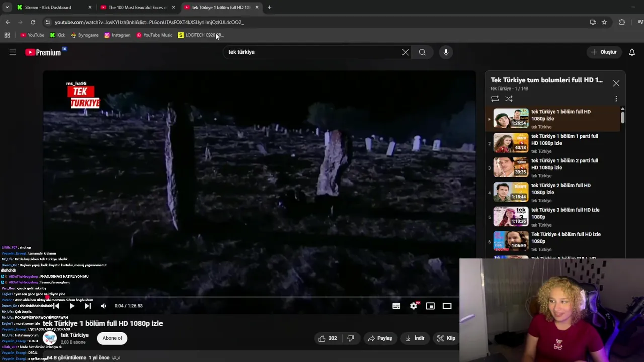Screen dimensions: 644x362
Task: Mute the video volume
Action: (x=103, y=306)
